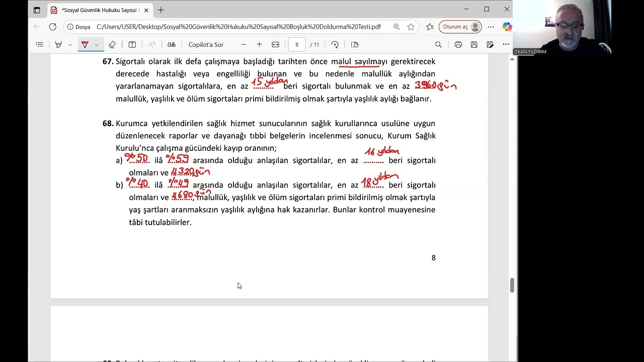Image resolution: width=644 pixels, height=362 pixels.
Task: Click the scrollbar up arrow
Action: tap(512, 59)
